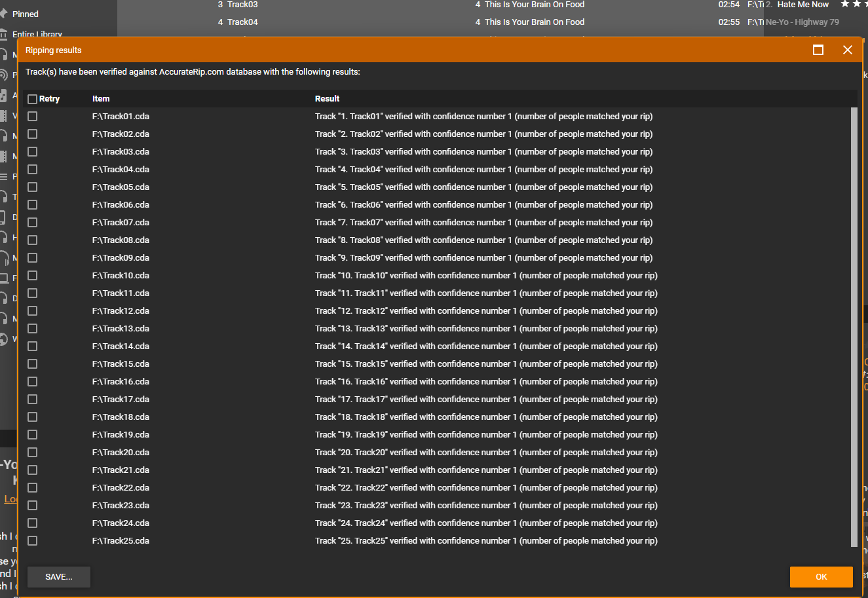The height and width of the screenshot is (598, 868).
Task: Maximize the Ripping results dialog
Action: [818, 50]
